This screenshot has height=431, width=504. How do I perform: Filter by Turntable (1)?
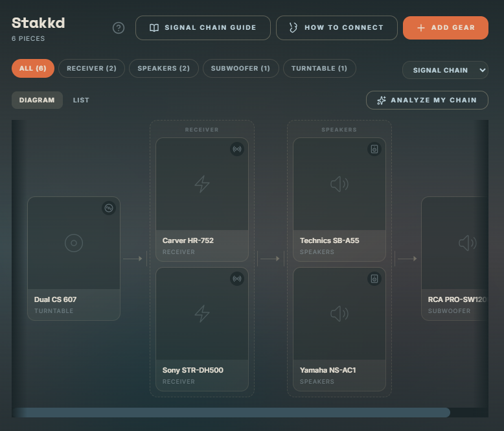point(319,68)
